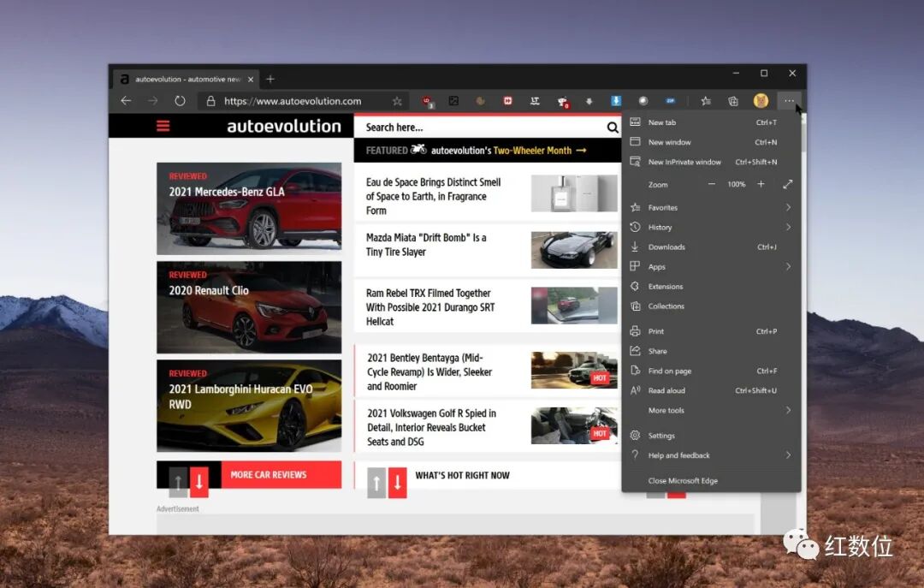Open the Favorites list toolbar icon
924x588 pixels.
706,101
